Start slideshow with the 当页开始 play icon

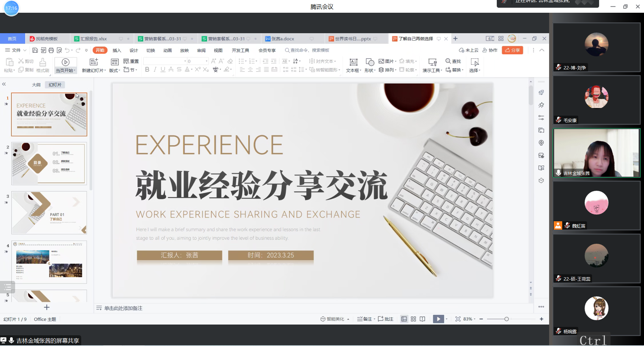point(66,62)
